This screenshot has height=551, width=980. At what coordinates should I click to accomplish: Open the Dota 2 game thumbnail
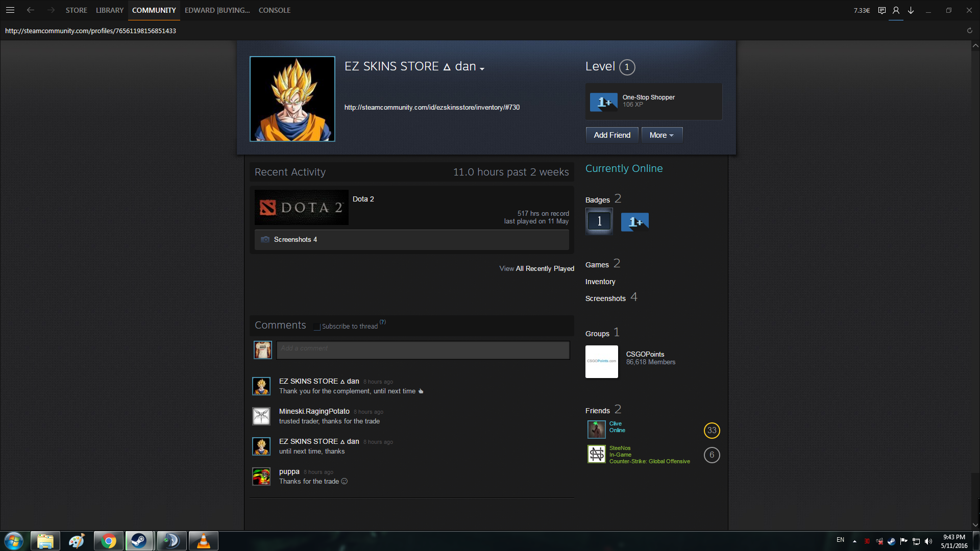(x=301, y=208)
